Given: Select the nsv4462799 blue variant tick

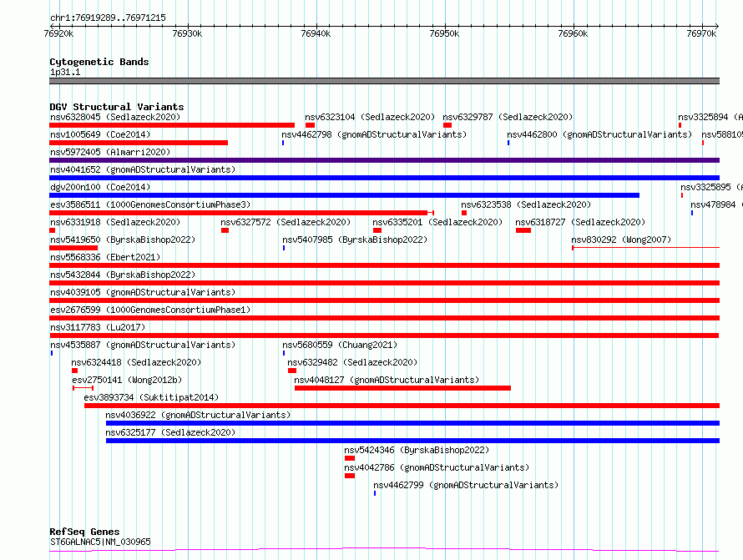Looking at the screenshot, I should [375, 493].
